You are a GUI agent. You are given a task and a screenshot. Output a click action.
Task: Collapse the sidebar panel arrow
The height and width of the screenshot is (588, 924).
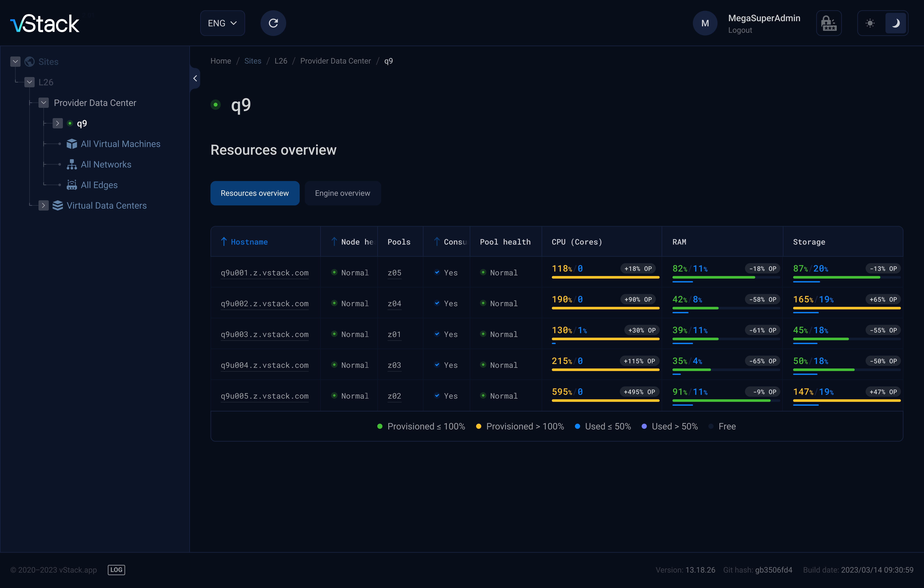195,78
